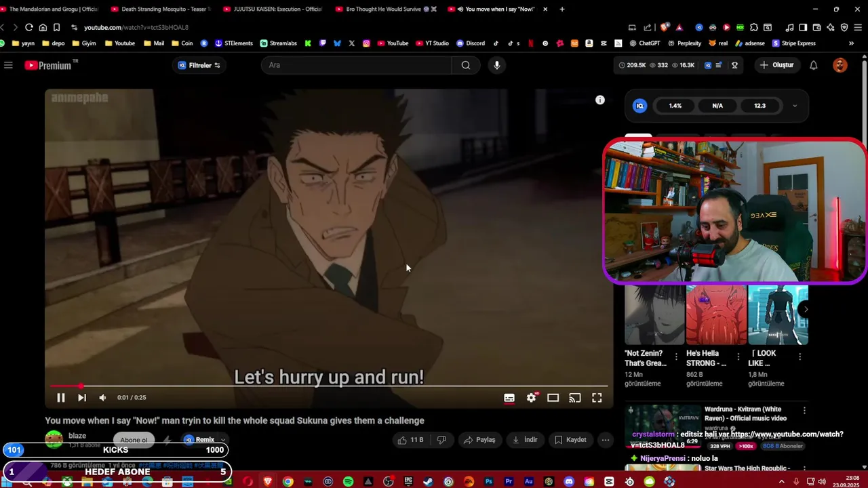
Task: Expand the Remix dropdown
Action: [x=223, y=440]
